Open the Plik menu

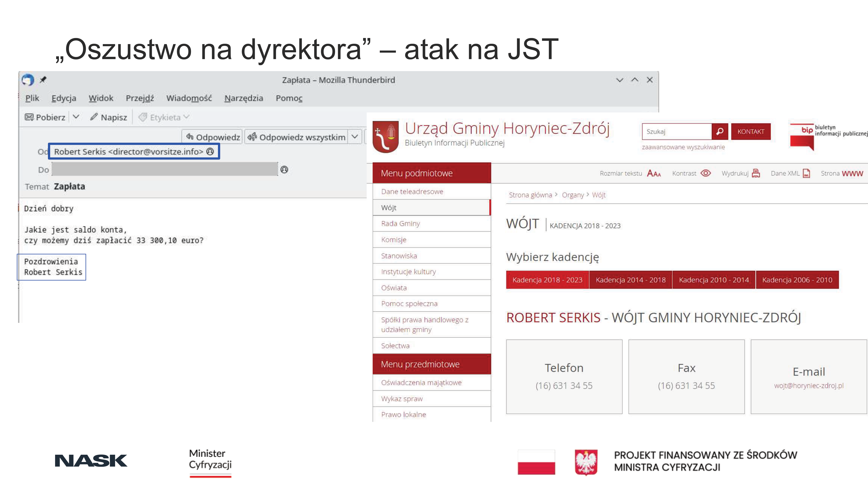tap(32, 98)
